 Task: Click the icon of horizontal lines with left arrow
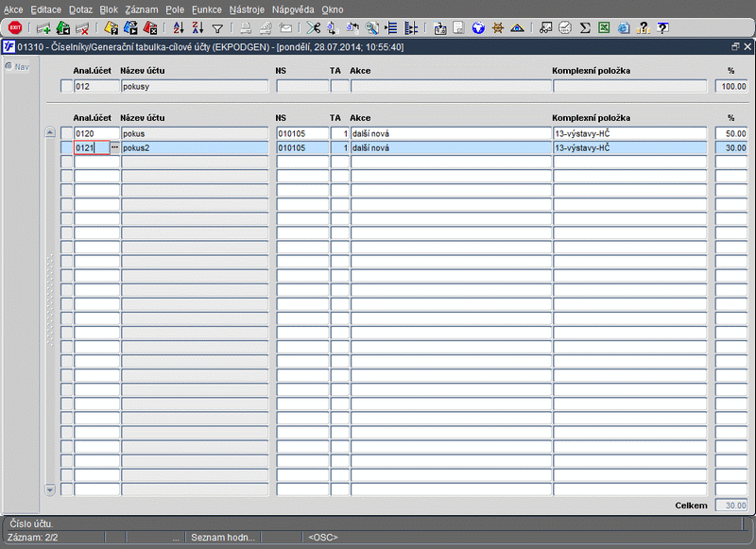click(x=391, y=28)
